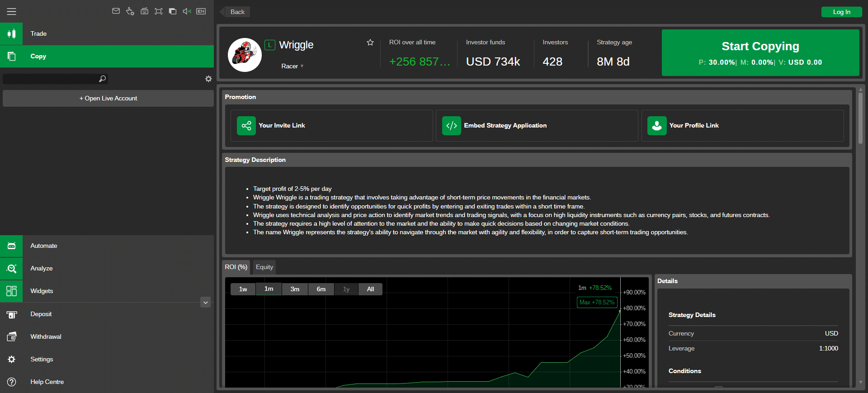The width and height of the screenshot is (868, 393).
Task: Select the Trade menu label
Action: pos(38,33)
